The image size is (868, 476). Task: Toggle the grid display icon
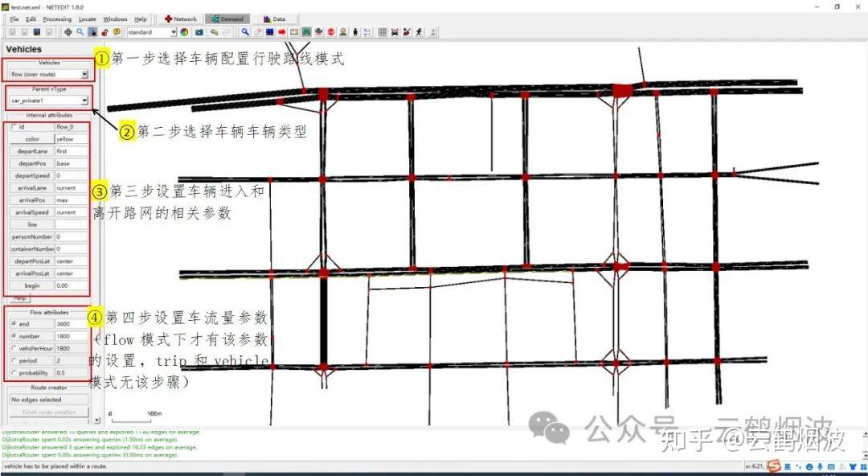tap(383, 32)
